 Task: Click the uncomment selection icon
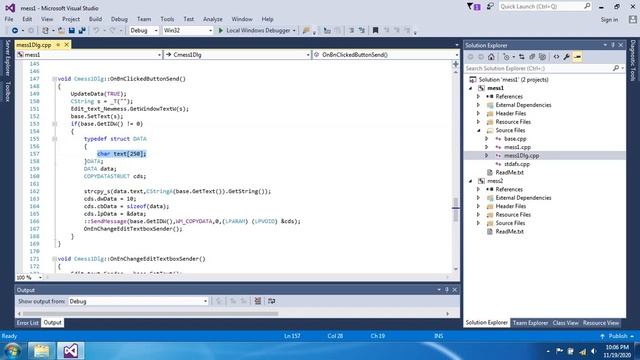(362, 31)
